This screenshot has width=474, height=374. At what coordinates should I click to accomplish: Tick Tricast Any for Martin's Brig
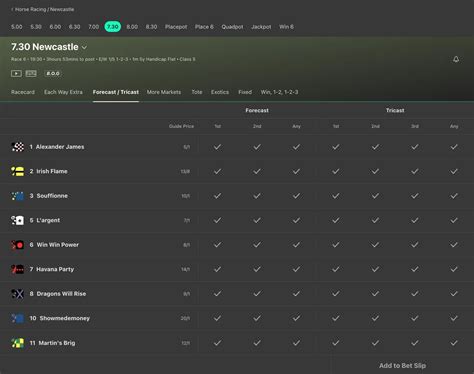(454, 343)
